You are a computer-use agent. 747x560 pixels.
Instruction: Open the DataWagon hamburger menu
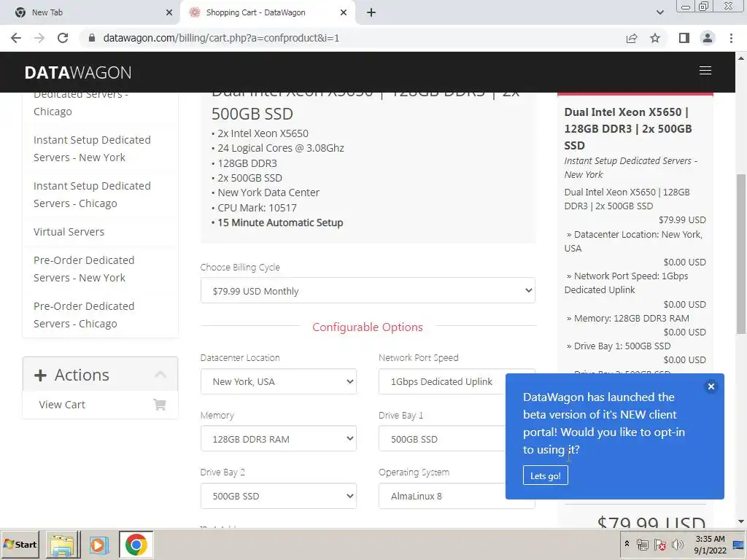[x=705, y=71]
